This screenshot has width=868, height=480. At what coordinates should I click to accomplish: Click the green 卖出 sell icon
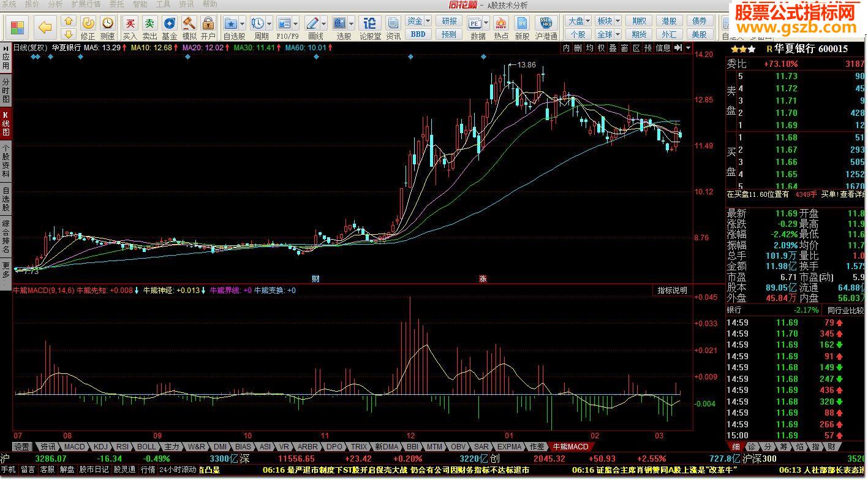(x=149, y=28)
